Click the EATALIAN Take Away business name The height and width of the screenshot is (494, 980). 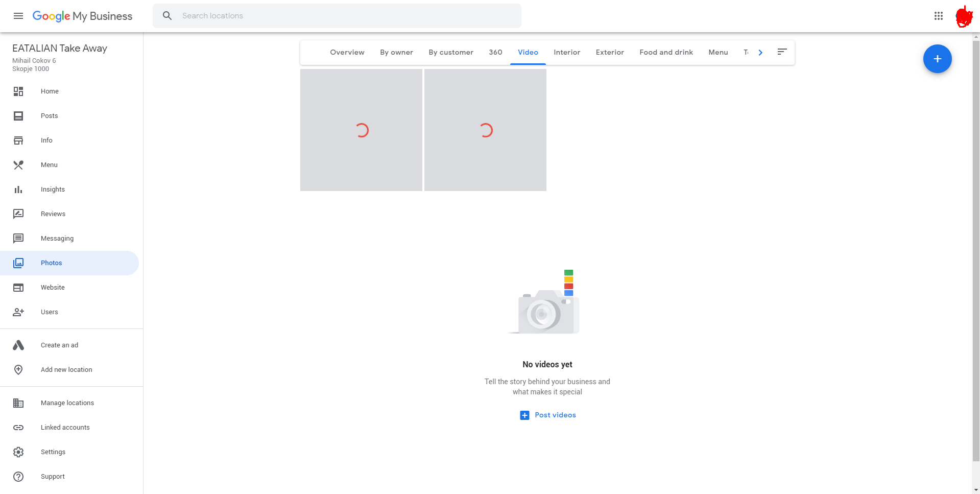(60, 49)
